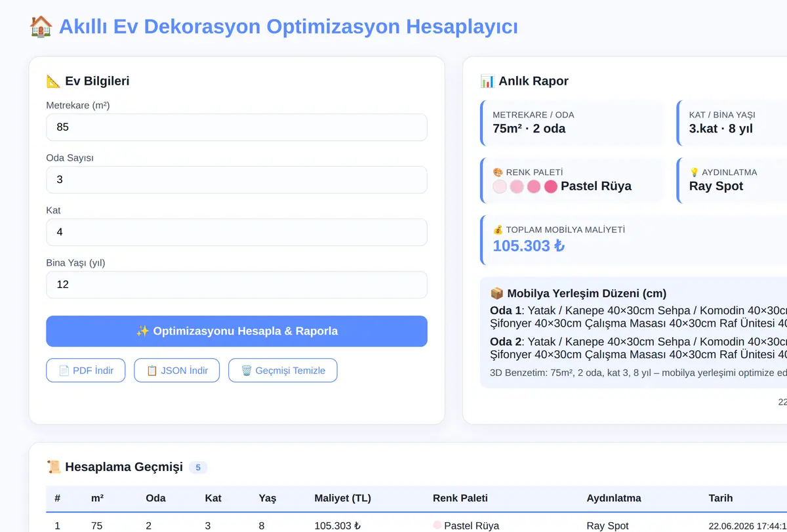Click the light bulb icon next to AYDINLATMA
Viewport: 787px width, 532px height.
point(694,173)
